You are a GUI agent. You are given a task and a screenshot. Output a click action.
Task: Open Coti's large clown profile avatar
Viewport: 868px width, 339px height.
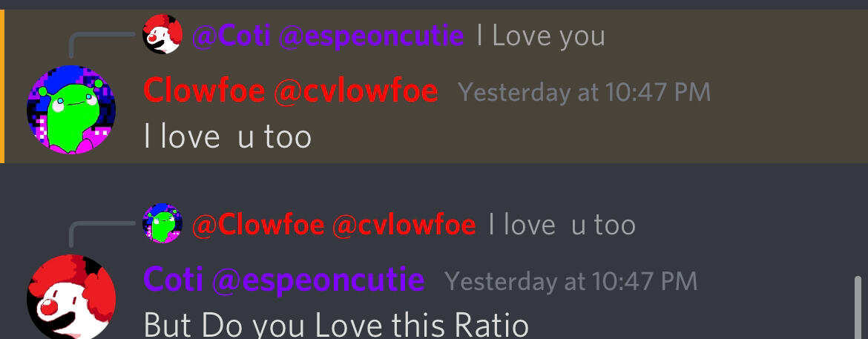click(x=71, y=297)
